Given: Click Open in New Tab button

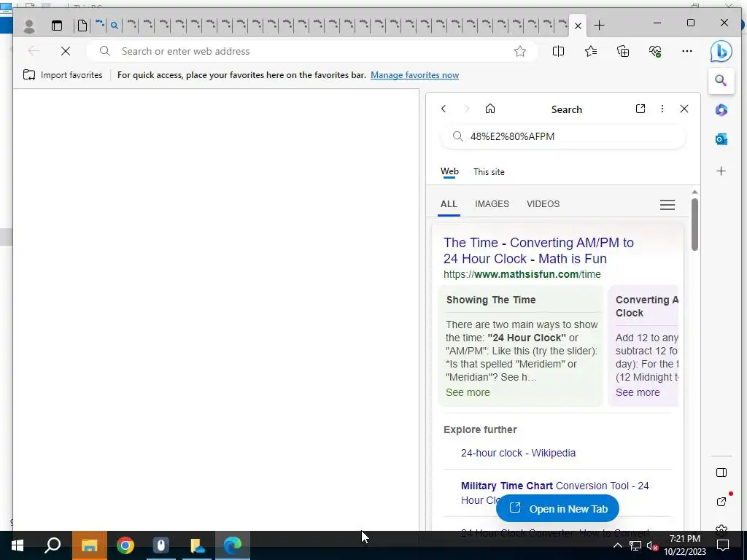Looking at the screenshot, I should pyautogui.click(x=557, y=508).
